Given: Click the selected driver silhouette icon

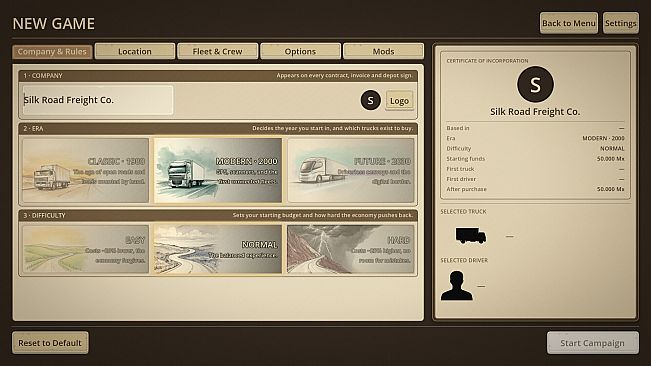Looking at the screenshot, I should (457, 285).
